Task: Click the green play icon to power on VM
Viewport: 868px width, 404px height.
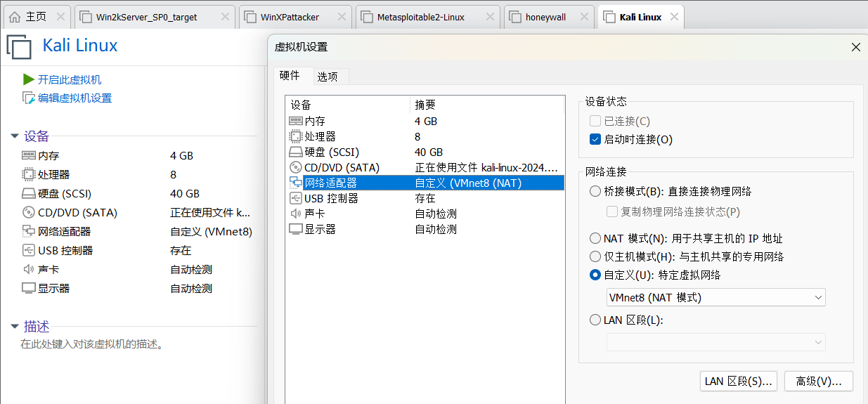Action: point(28,79)
